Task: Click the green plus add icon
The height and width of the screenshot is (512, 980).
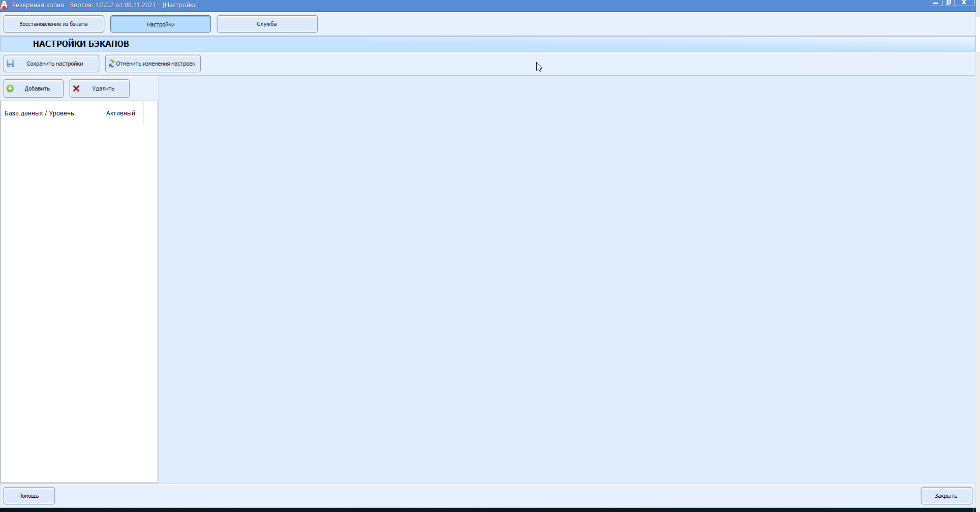Action: coord(10,88)
